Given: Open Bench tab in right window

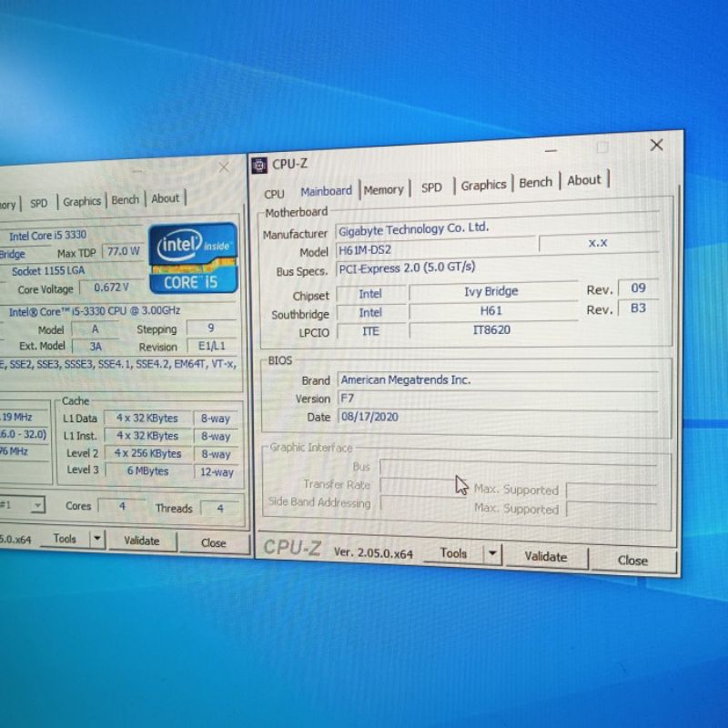Looking at the screenshot, I should (x=535, y=182).
